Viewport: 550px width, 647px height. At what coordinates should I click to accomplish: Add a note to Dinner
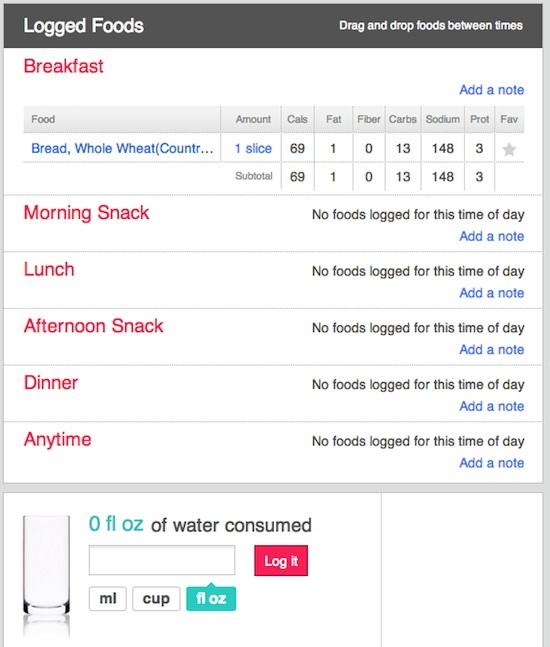click(492, 406)
